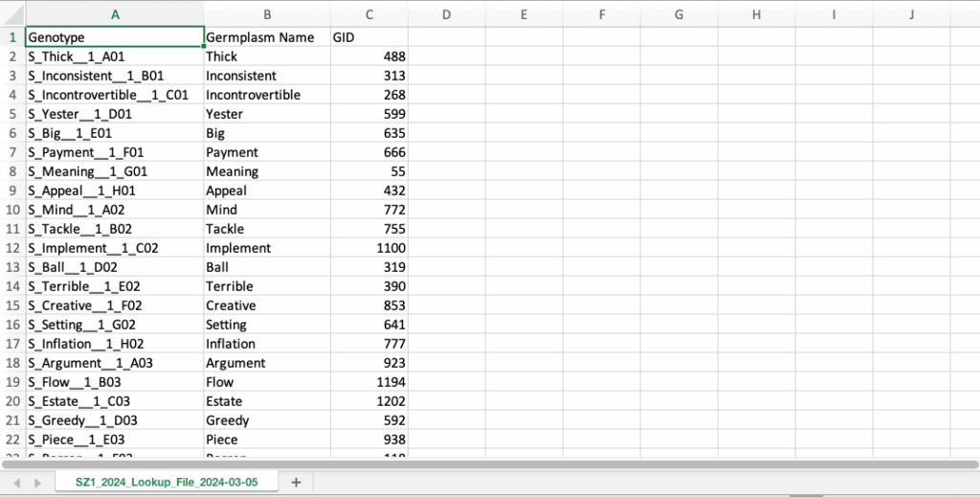The width and height of the screenshot is (980, 497).
Task: Select the column B header
Action: [267, 14]
